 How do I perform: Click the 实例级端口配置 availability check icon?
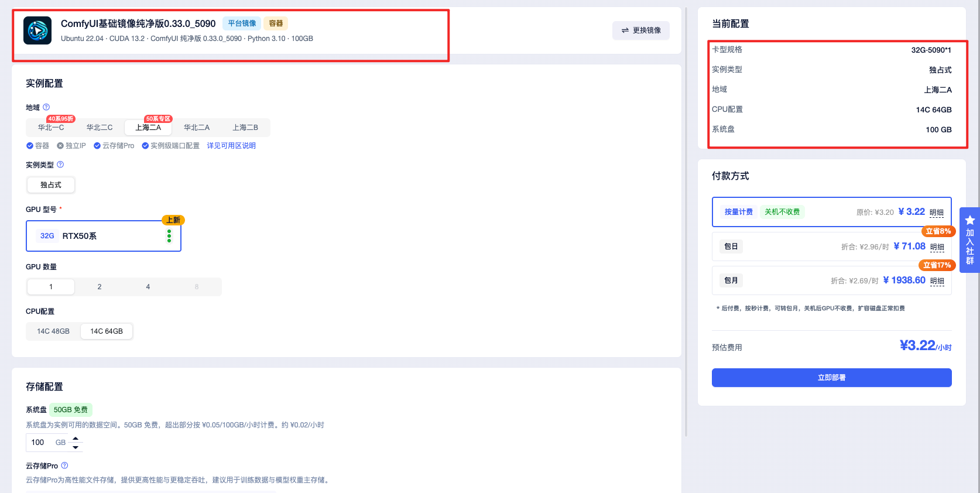click(145, 146)
